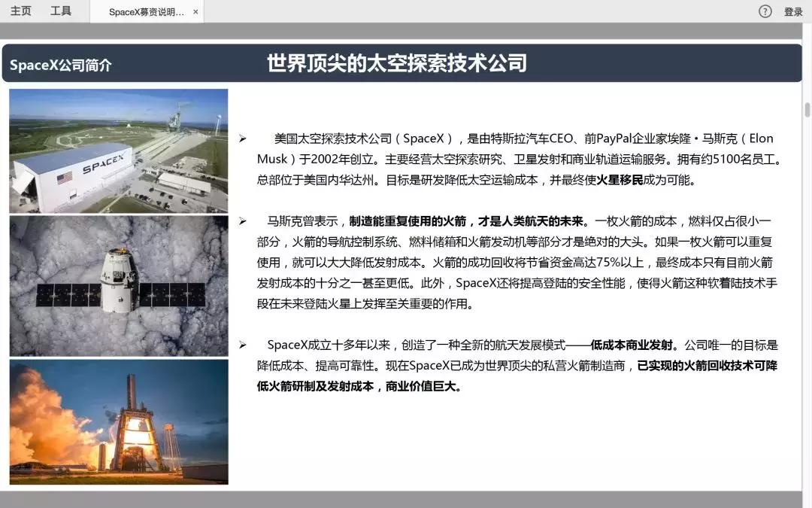Click the first bullet arrow marker
The width and height of the screenshot is (812, 508).
(x=242, y=138)
